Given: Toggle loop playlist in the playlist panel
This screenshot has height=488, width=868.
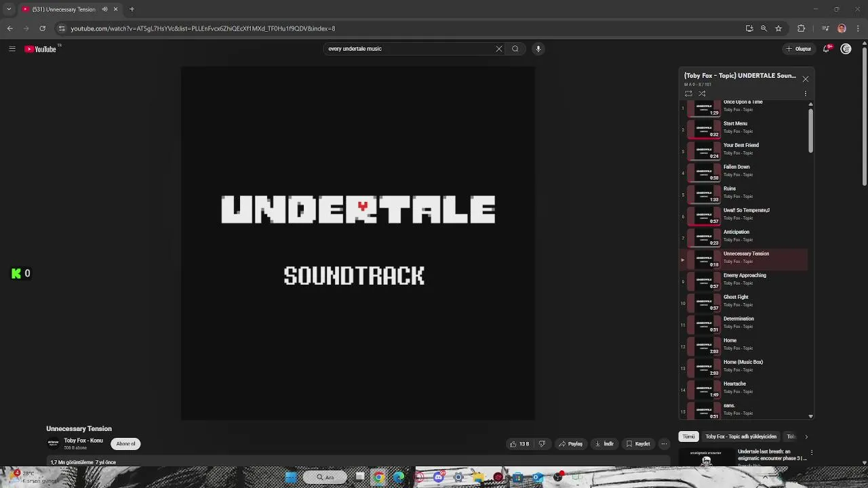Looking at the screenshot, I should click(688, 94).
